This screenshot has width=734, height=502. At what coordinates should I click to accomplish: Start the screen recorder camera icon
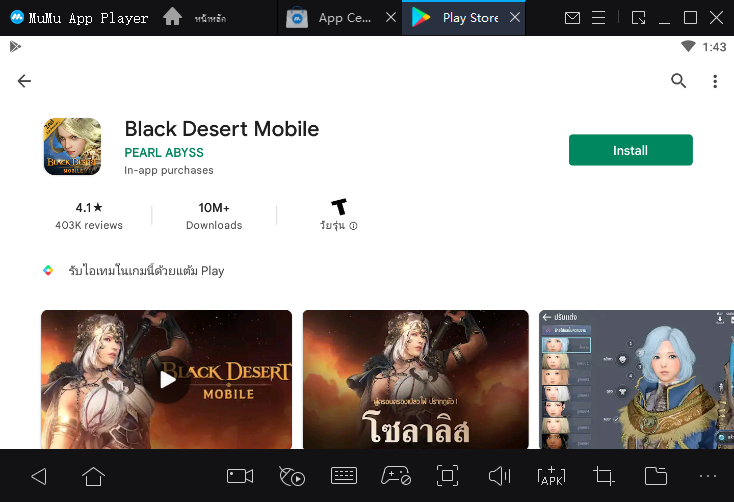240,476
